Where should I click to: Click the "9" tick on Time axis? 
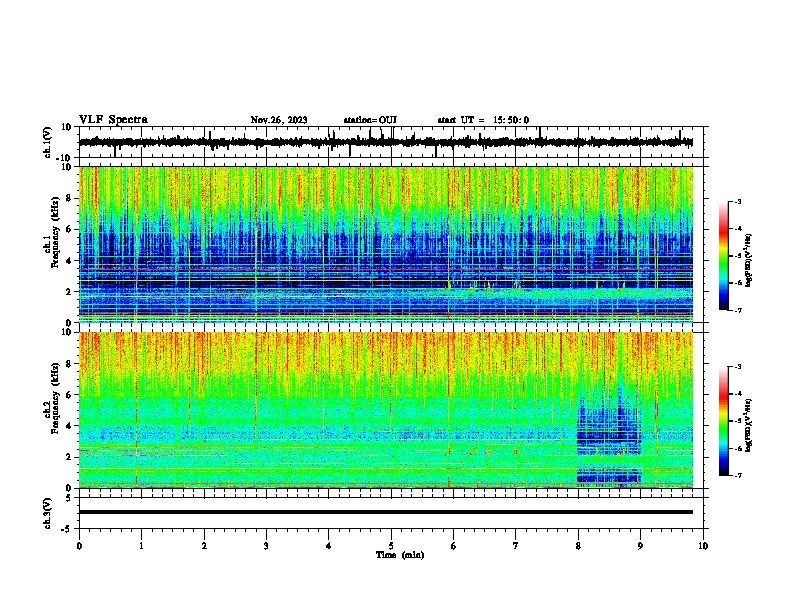(x=640, y=546)
